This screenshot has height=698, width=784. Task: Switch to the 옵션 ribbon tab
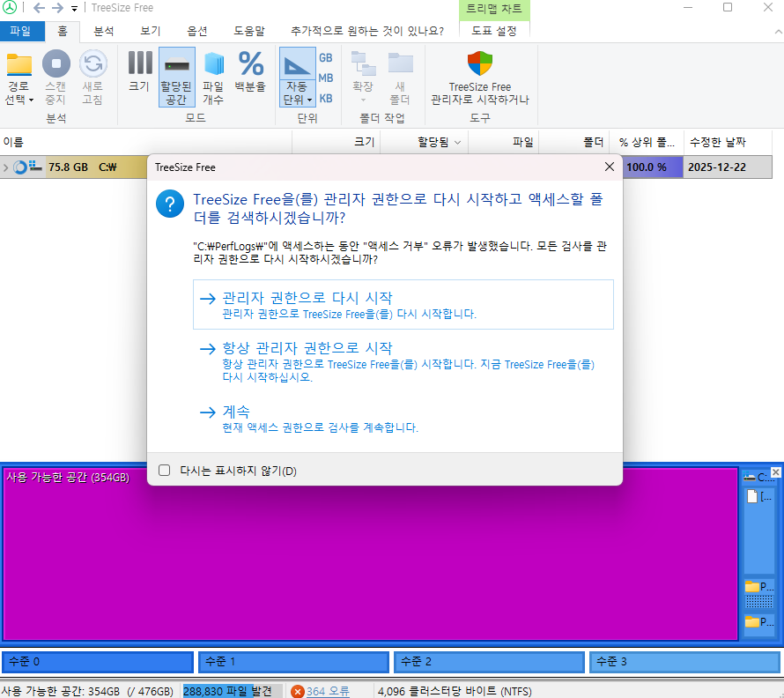coord(197,31)
